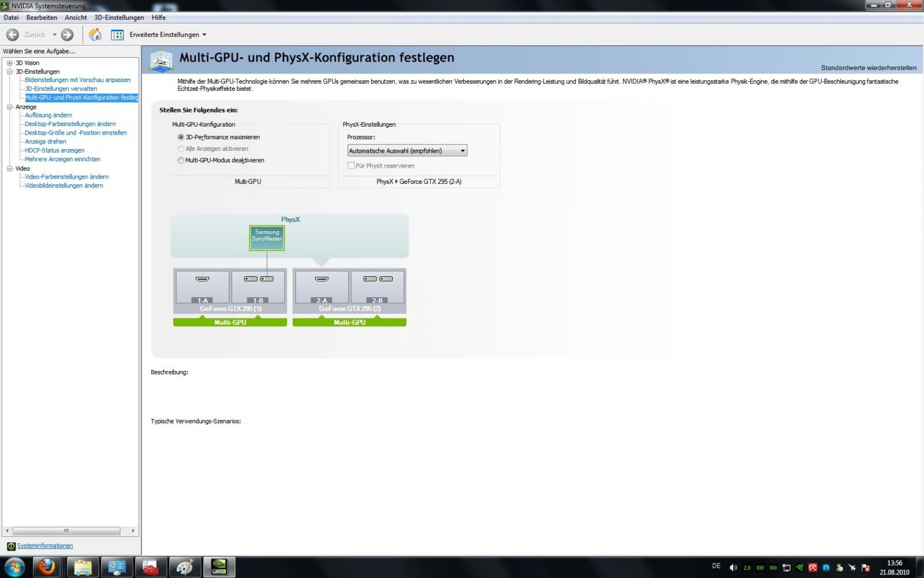This screenshot has width=924, height=578.
Task: Open 'Mehrere Anzeigen einrichten' task
Action: pos(62,159)
